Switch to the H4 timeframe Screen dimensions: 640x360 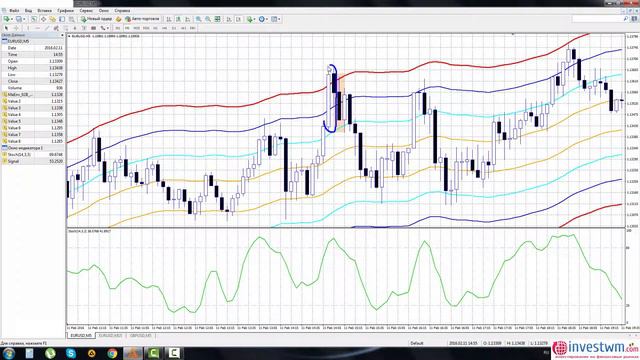[x=164, y=28]
